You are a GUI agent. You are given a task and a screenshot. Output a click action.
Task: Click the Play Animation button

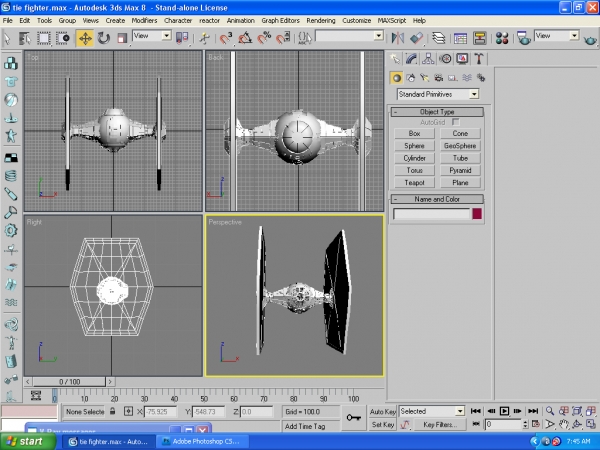pos(504,411)
